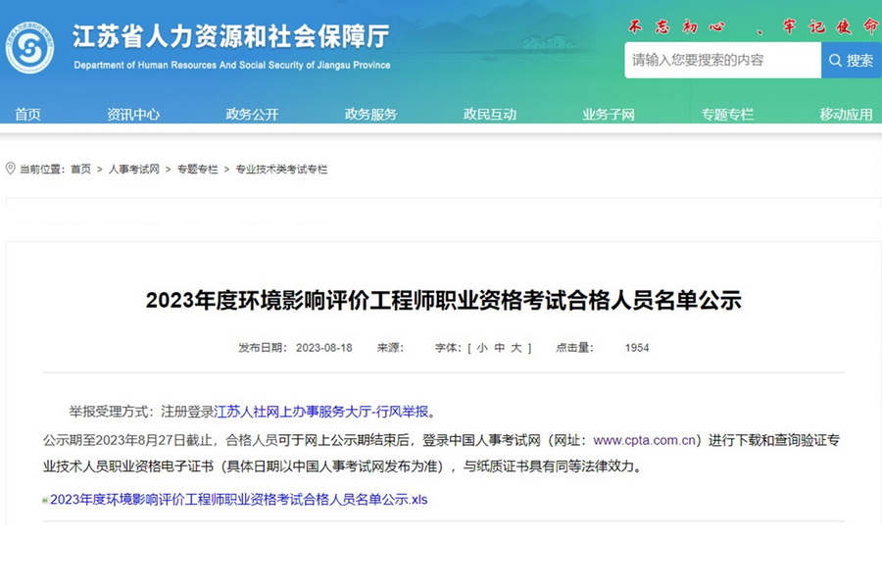882x588 pixels.
Task: Expand the 政民互动 navigation menu
Action: pyautogui.click(x=490, y=114)
